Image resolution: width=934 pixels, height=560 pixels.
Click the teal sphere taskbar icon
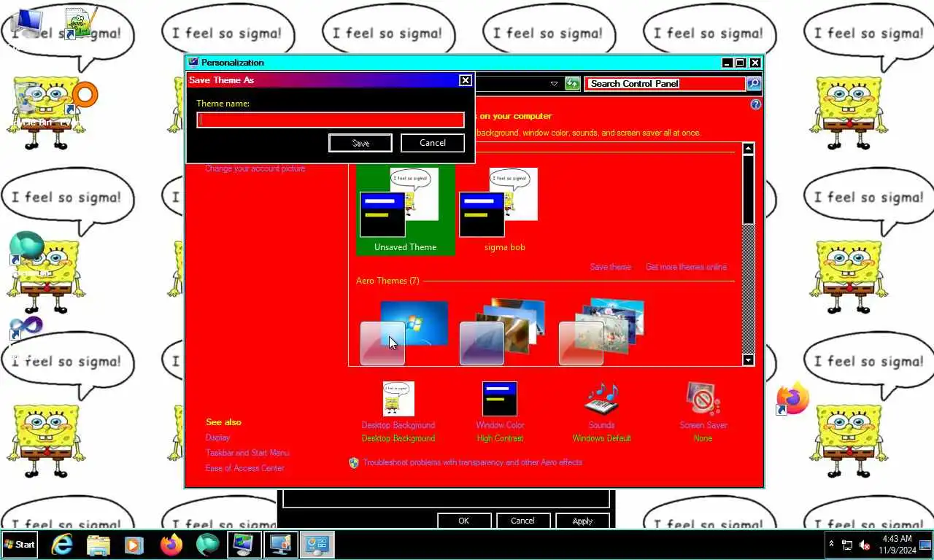click(208, 545)
